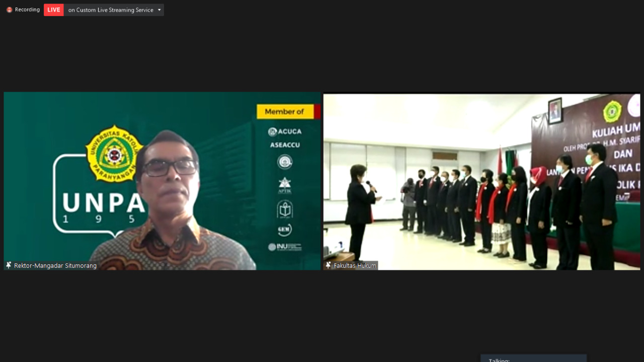The height and width of the screenshot is (362, 644).
Task: Click the INU logo in member list
Action: point(285,247)
